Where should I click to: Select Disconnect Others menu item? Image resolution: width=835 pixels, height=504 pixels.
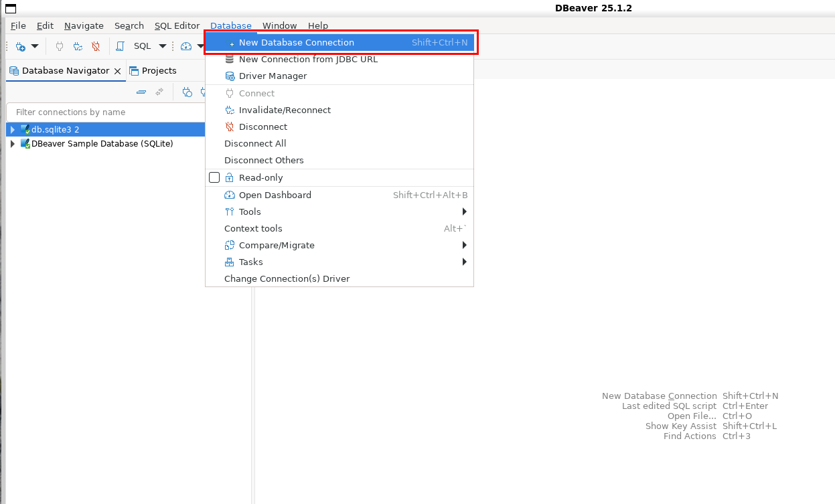(339, 160)
